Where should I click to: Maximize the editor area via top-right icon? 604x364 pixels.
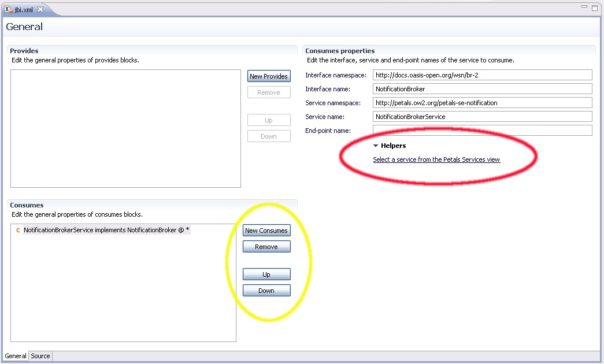click(x=595, y=9)
